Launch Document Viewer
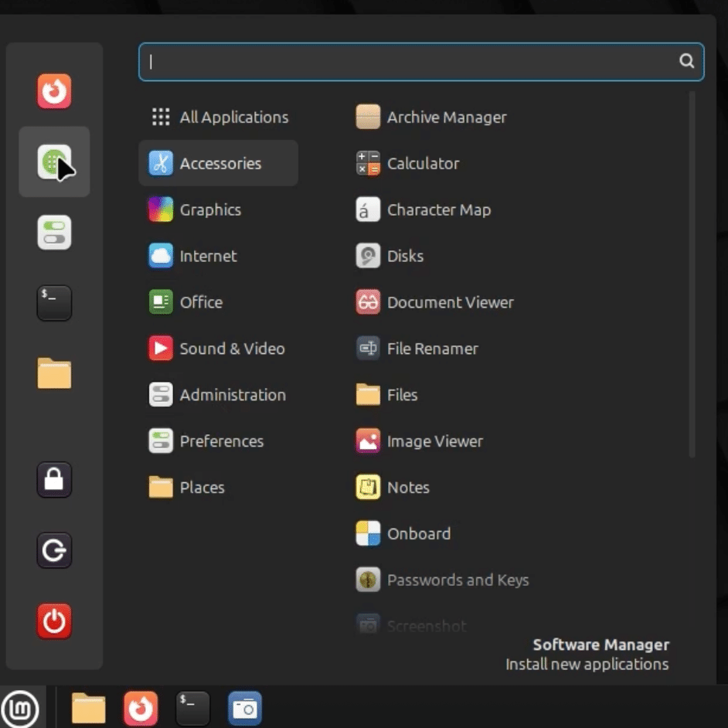Image resolution: width=728 pixels, height=728 pixels. (x=451, y=302)
